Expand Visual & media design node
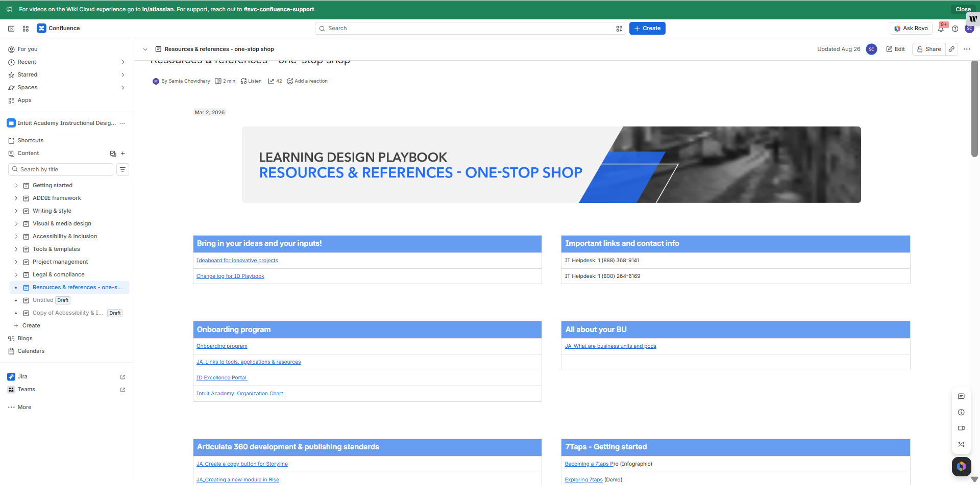Image resolution: width=980 pixels, height=485 pixels. click(x=16, y=224)
